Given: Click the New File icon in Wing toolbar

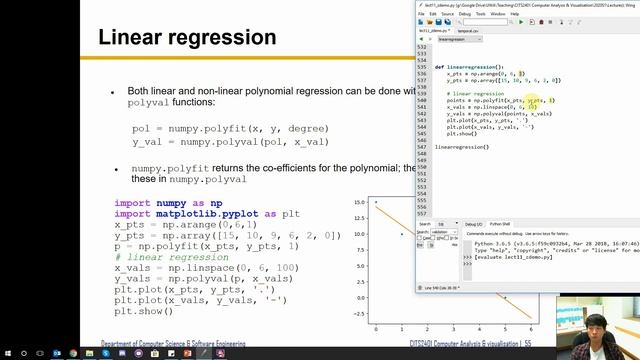Looking at the screenshot, I should 420,22.
